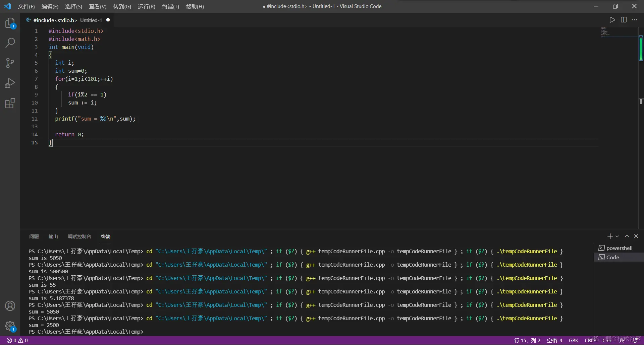Click the return 0; line

pos(69,135)
